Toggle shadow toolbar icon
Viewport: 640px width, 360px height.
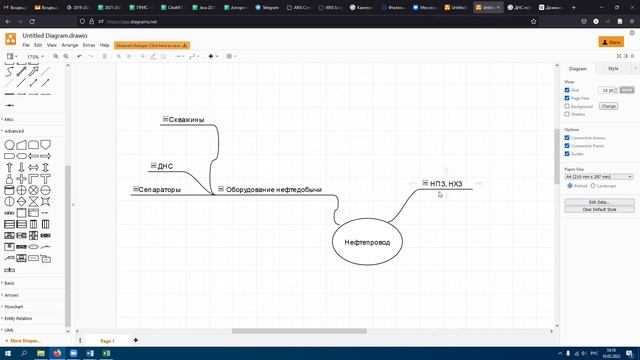click(163, 56)
